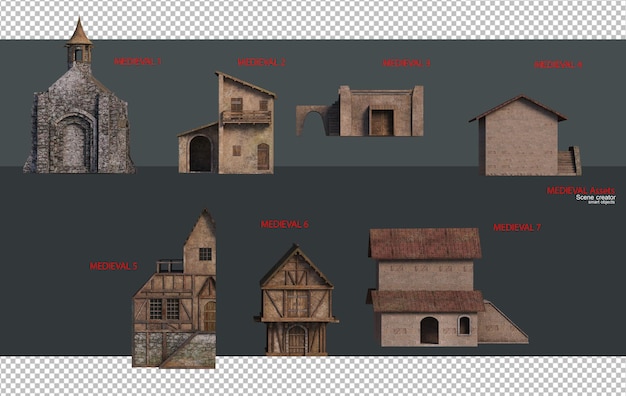The height and width of the screenshot is (396, 626).
Task: Select the Medieval 2 house with balcony
Action: (227, 123)
